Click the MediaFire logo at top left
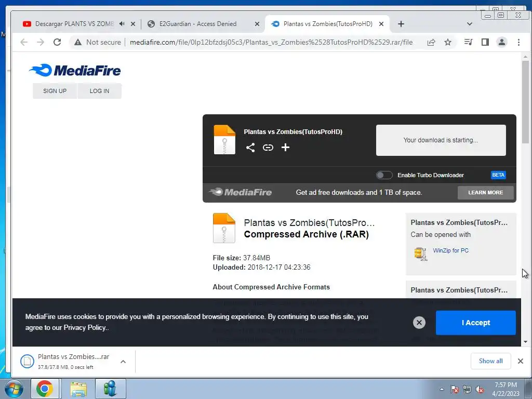The height and width of the screenshot is (399, 532). tap(75, 70)
